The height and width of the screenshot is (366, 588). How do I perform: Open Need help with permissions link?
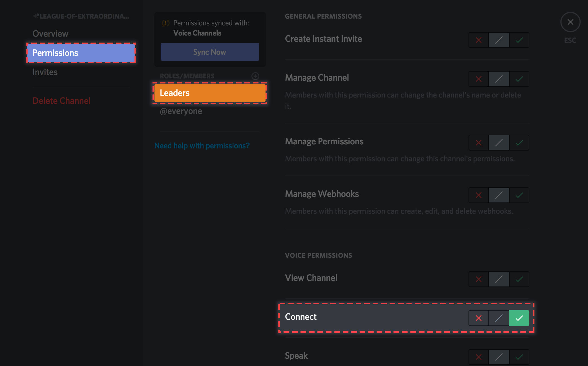coord(202,145)
